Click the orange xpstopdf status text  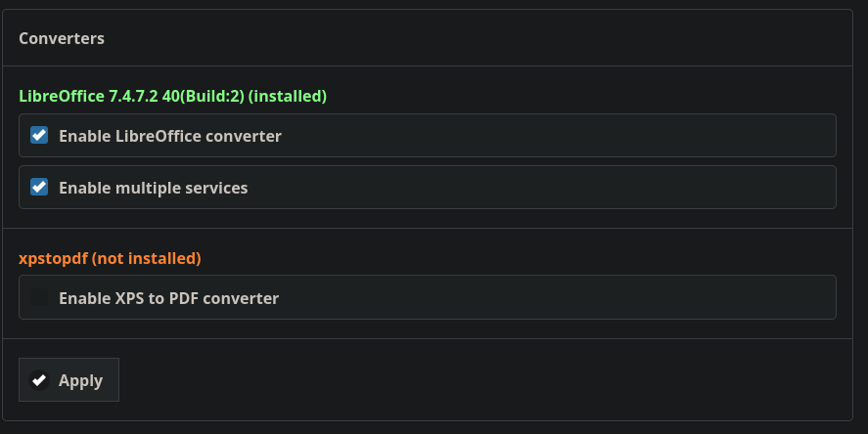pyautogui.click(x=110, y=258)
